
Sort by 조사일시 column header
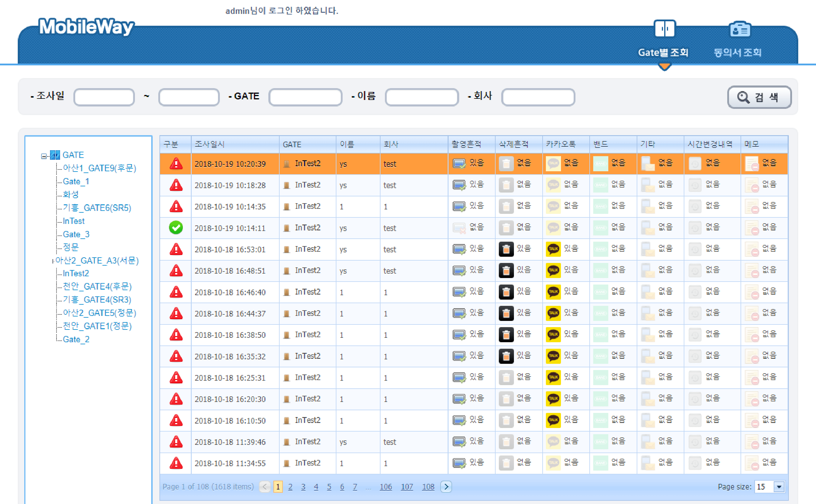[235, 144]
